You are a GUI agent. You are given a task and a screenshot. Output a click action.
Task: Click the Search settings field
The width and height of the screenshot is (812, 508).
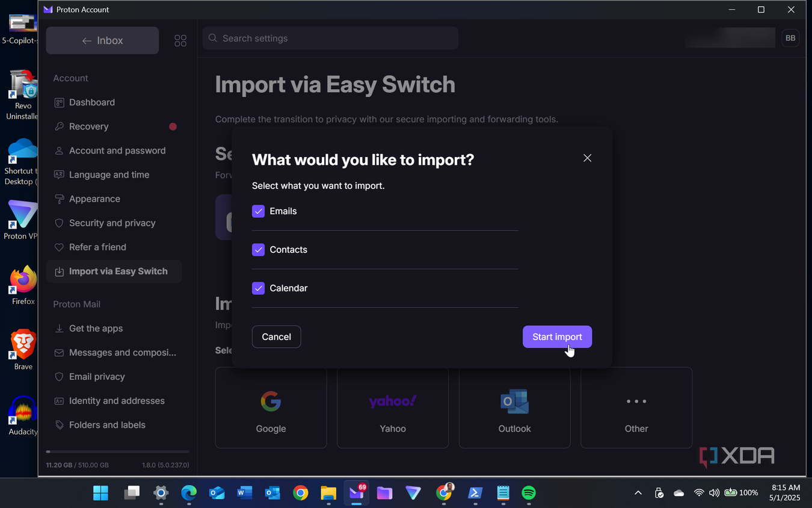330,38
